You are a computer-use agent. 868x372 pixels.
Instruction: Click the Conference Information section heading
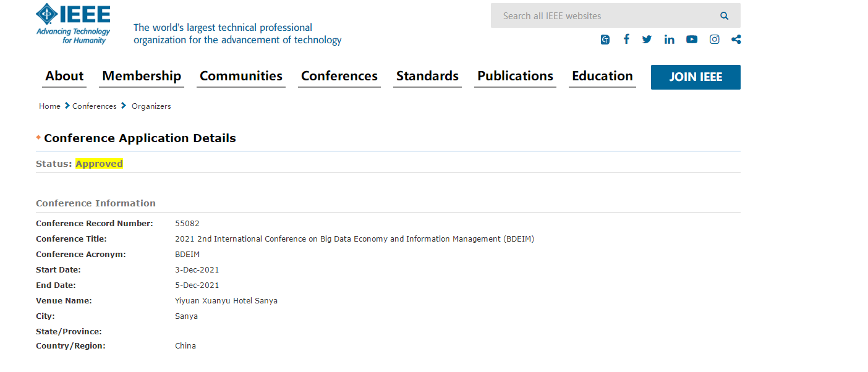(x=96, y=203)
